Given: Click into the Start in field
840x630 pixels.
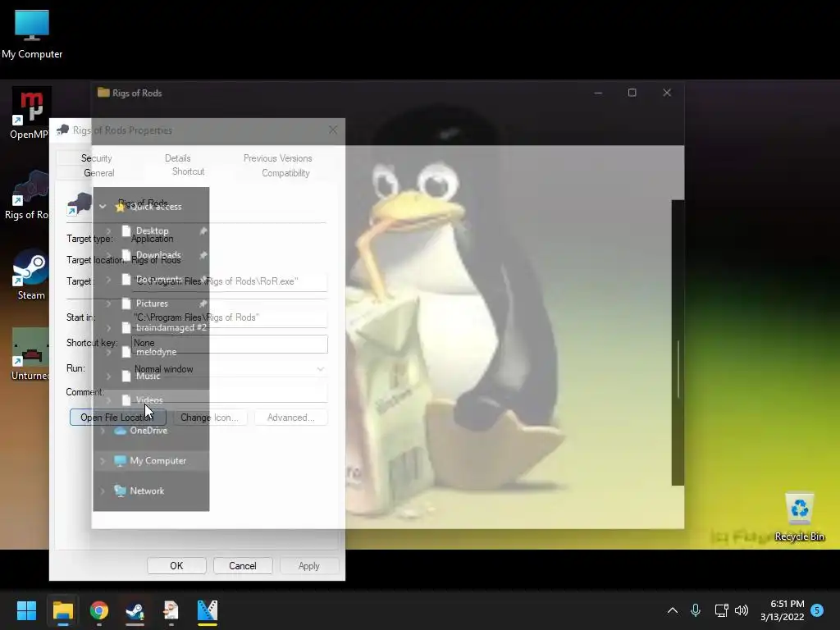Looking at the screenshot, I should tap(230, 317).
